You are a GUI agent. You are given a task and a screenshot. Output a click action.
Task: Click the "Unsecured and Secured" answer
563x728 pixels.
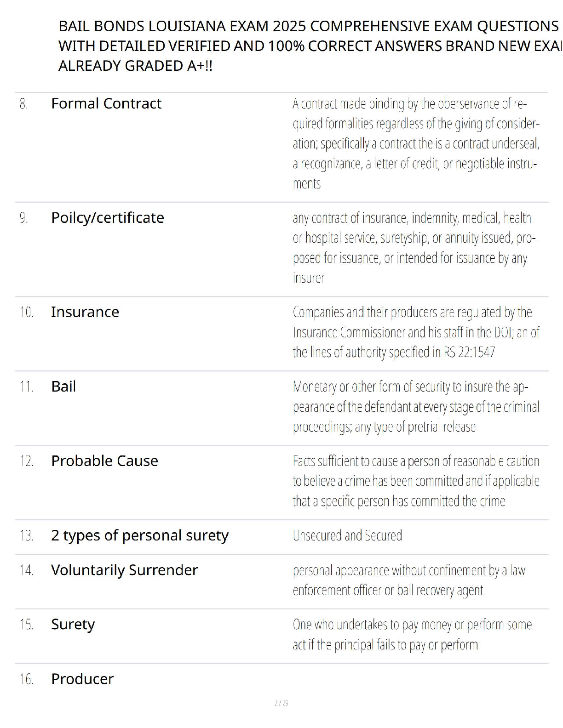[347, 535]
